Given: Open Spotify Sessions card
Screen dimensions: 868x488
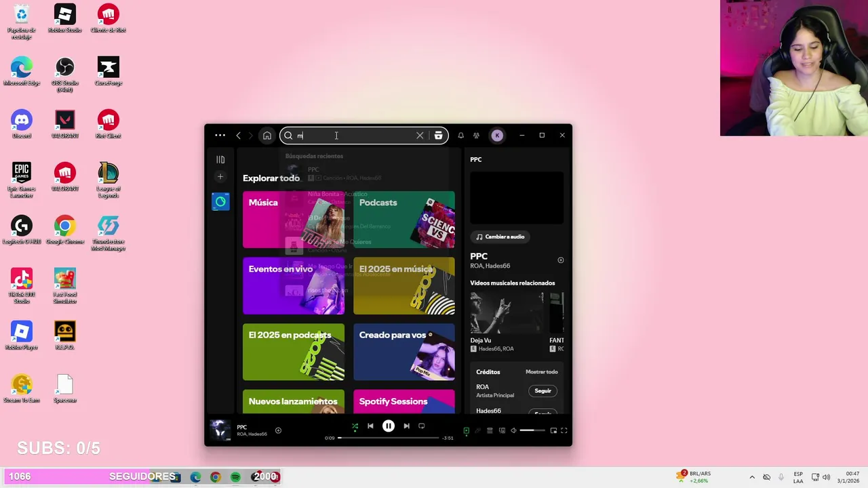Looking at the screenshot, I should tap(404, 401).
